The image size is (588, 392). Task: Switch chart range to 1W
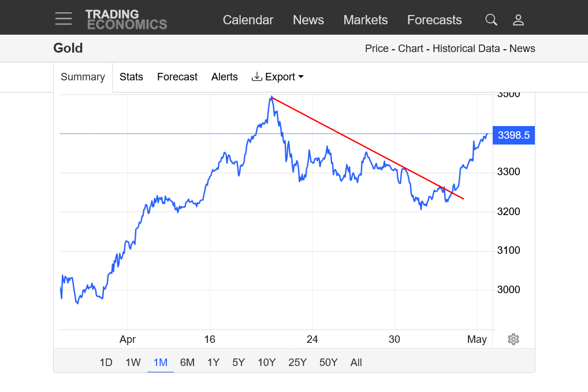pos(133,363)
